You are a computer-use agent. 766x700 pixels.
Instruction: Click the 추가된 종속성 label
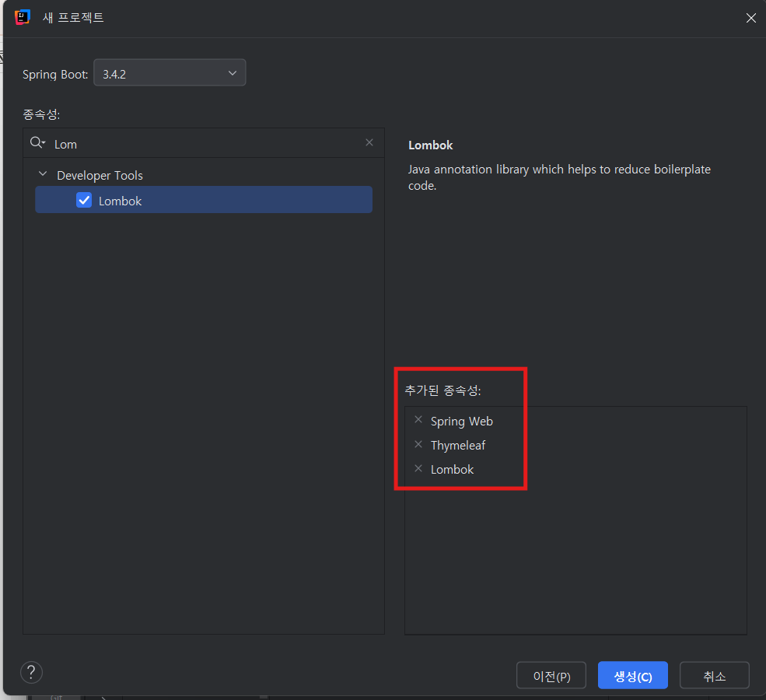pyautogui.click(x=442, y=390)
